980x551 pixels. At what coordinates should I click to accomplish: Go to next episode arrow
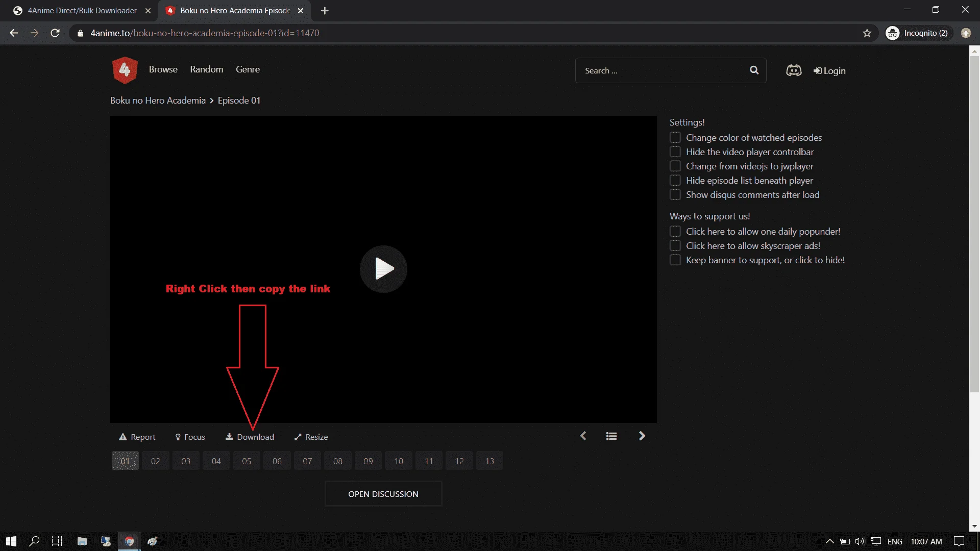(x=642, y=436)
